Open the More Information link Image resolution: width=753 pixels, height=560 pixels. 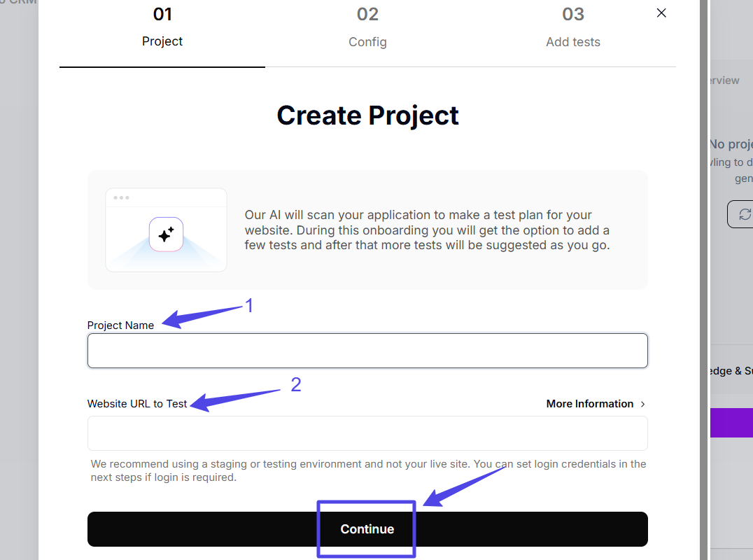tap(589, 404)
